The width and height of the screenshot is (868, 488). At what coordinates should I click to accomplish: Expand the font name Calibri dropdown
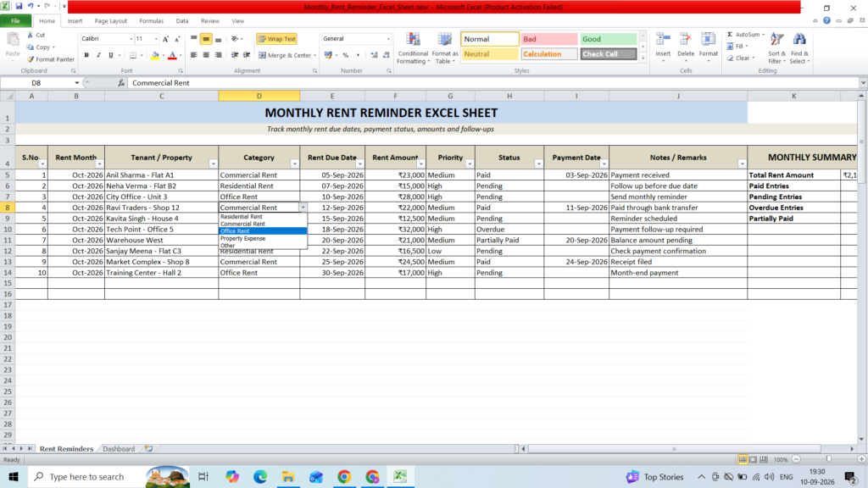tap(131, 39)
